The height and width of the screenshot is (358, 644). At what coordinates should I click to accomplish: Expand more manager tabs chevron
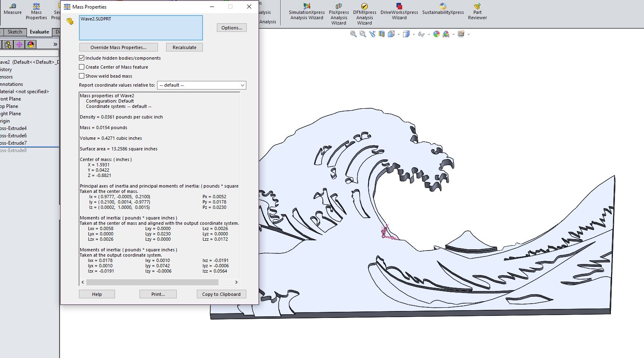coord(55,44)
